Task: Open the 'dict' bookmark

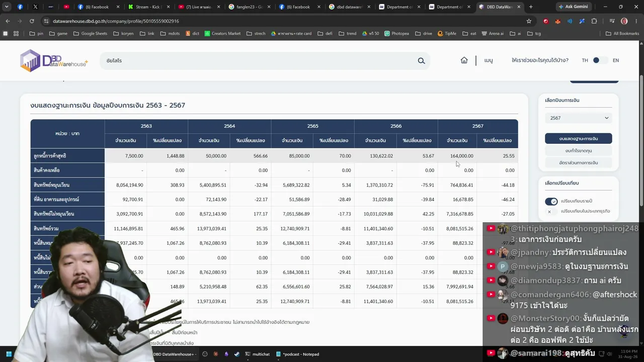Action: [193, 34]
